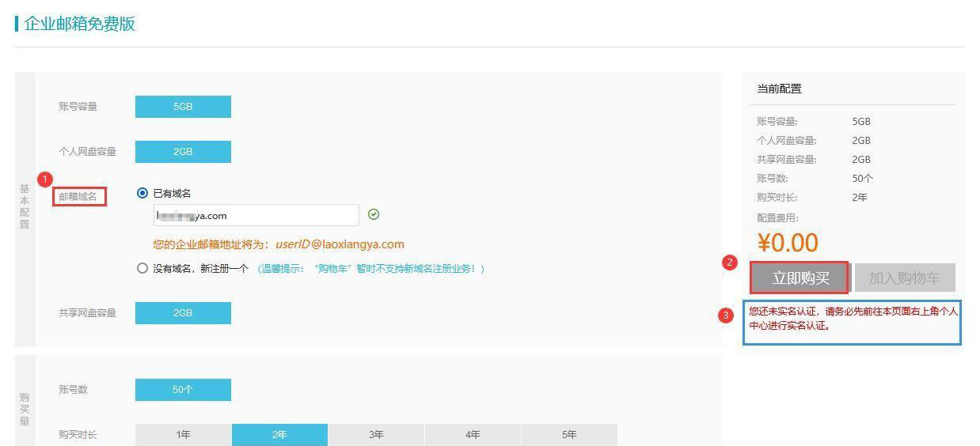Select 1年 purchase duration
The width and height of the screenshot is (980, 446).
(183, 435)
